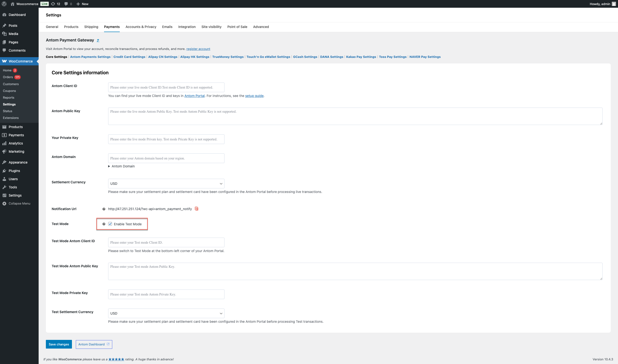Click the Products box icon
This screenshot has width=618, height=364.
pyautogui.click(x=4, y=127)
